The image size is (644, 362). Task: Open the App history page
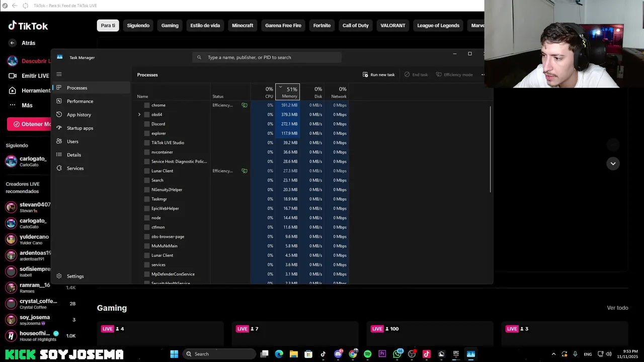[x=92, y=115]
